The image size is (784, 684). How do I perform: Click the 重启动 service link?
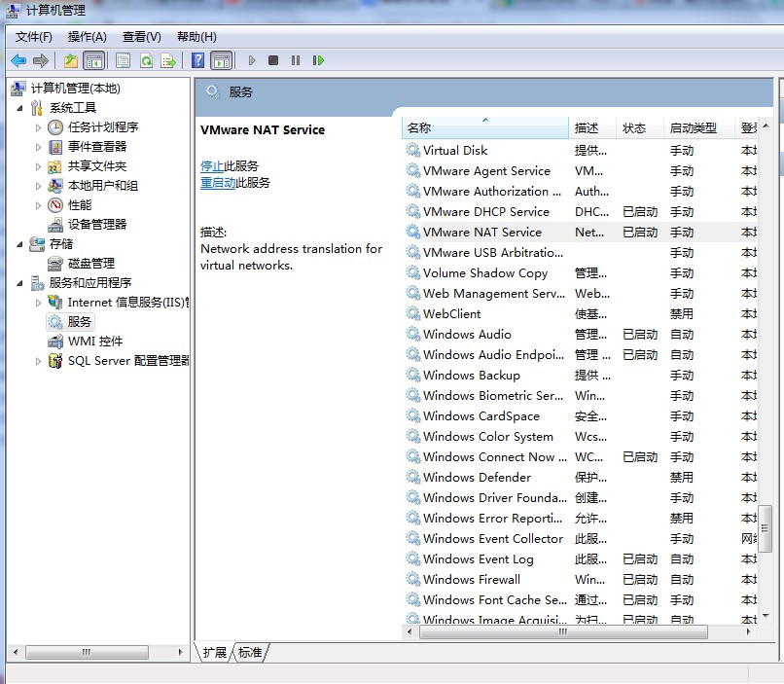pyautogui.click(x=218, y=183)
